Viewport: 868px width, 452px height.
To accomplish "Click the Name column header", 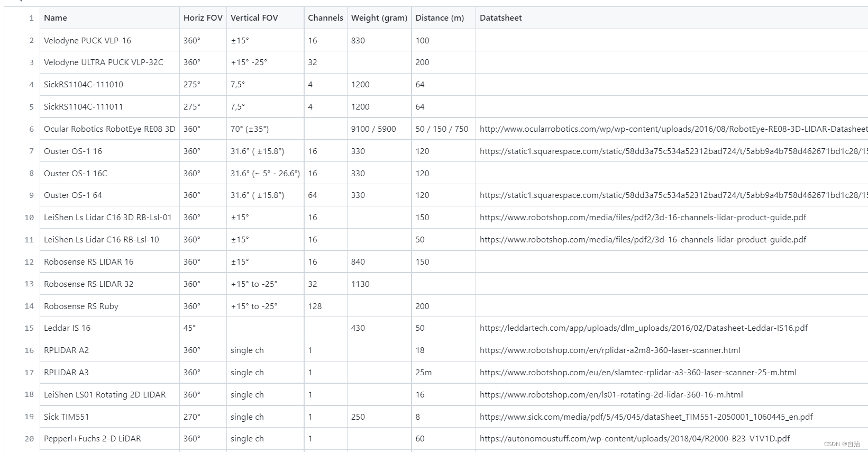I will (x=56, y=18).
